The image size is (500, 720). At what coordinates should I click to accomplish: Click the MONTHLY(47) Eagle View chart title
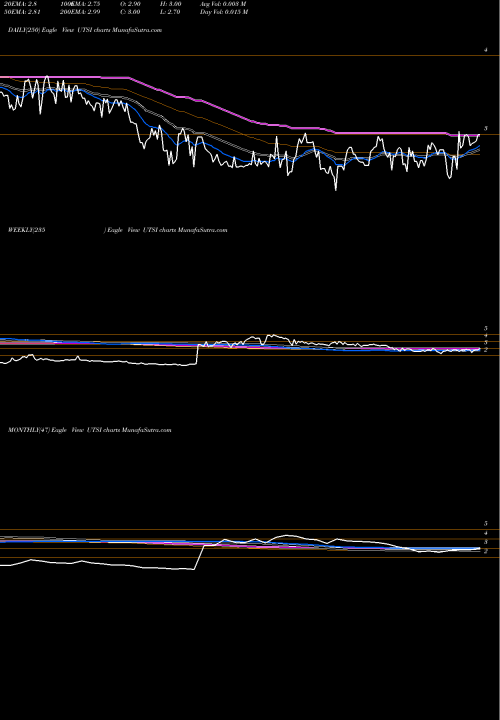tap(90, 430)
